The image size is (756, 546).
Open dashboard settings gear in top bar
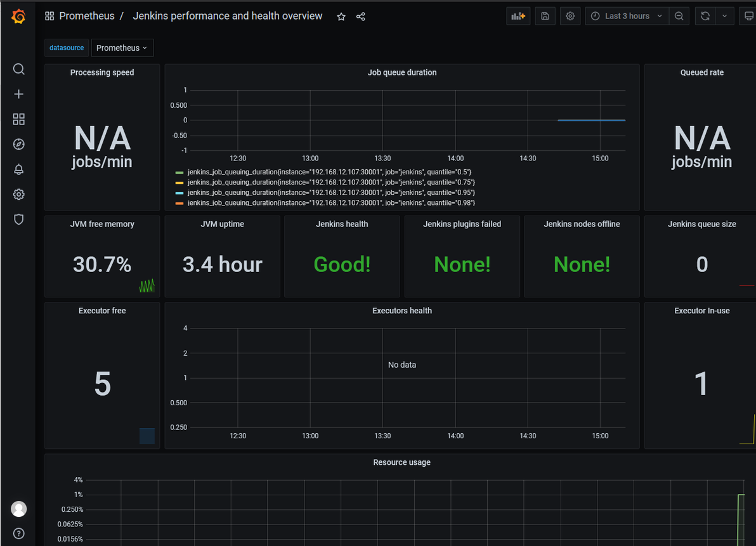click(570, 16)
